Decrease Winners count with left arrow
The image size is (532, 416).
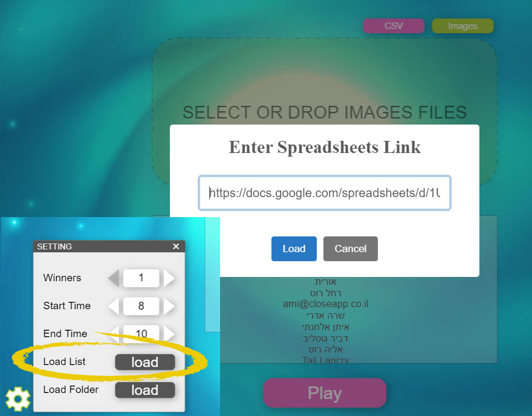tap(114, 278)
